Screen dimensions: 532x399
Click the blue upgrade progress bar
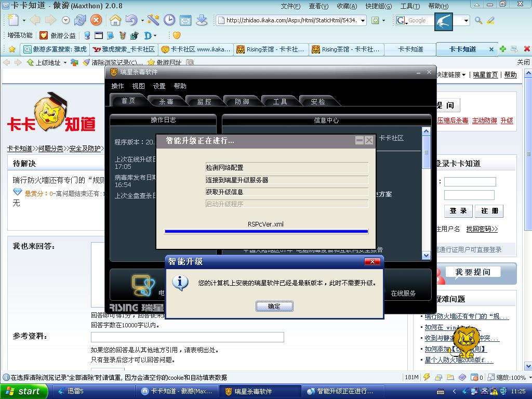(x=267, y=231)
